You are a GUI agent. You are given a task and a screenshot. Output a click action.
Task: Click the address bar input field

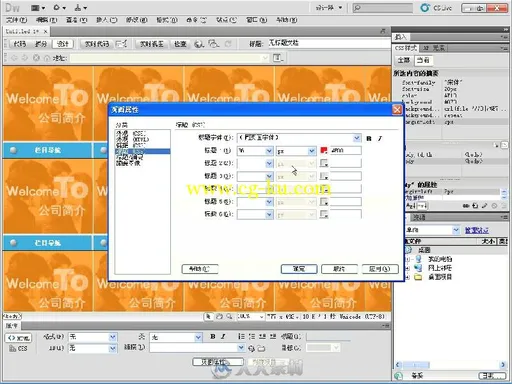click(169, 58)
